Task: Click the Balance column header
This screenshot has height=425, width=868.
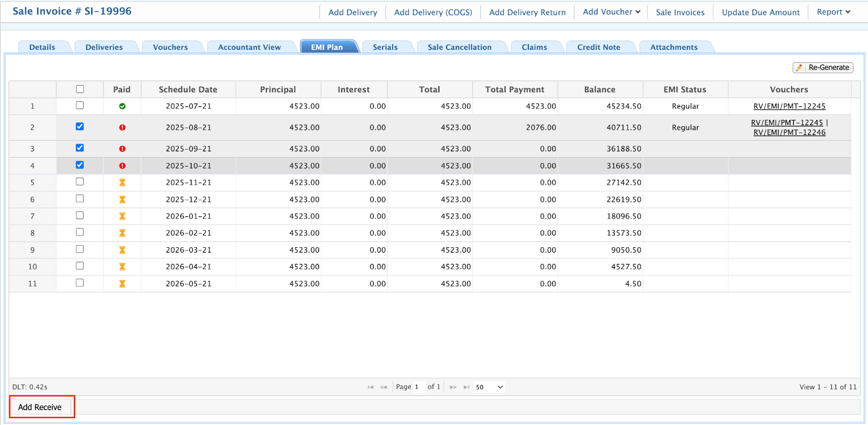Action: point(600,89)
